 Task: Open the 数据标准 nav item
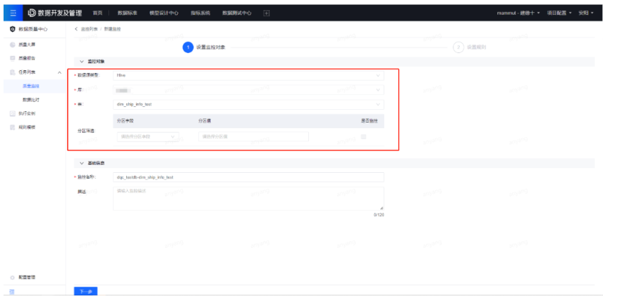tap(128, 13)
